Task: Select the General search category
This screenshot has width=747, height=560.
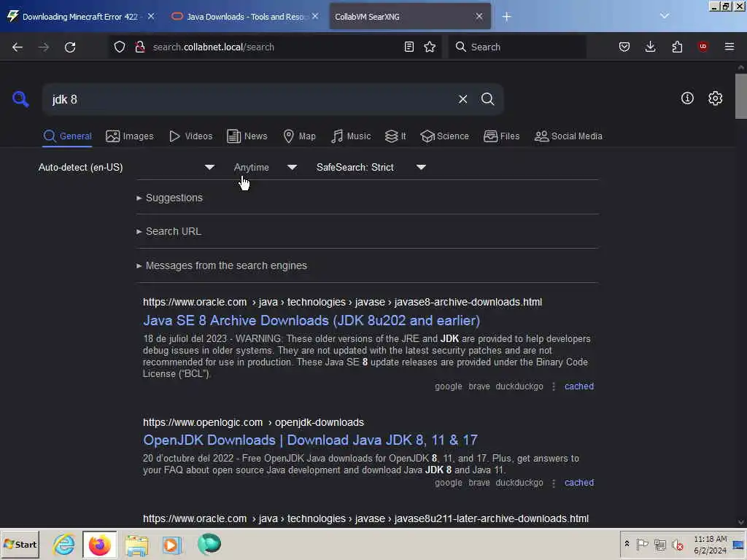Action: 67,136
